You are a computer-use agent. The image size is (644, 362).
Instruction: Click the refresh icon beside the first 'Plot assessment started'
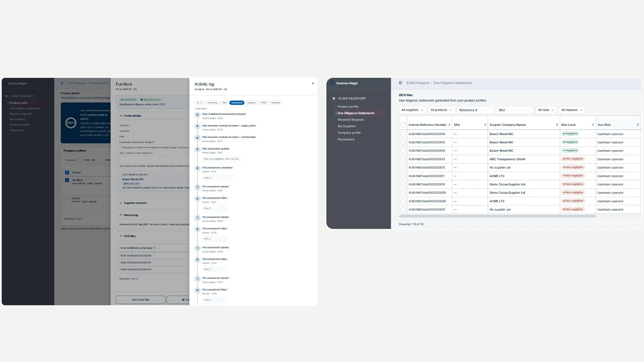click(x=198, y=187)
